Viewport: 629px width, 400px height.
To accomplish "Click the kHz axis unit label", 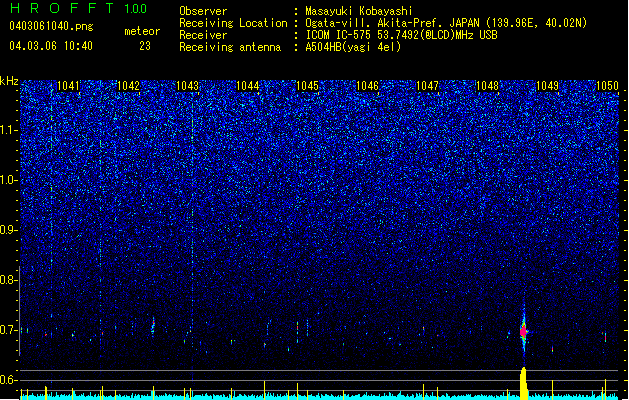I will tap(9, 81).
